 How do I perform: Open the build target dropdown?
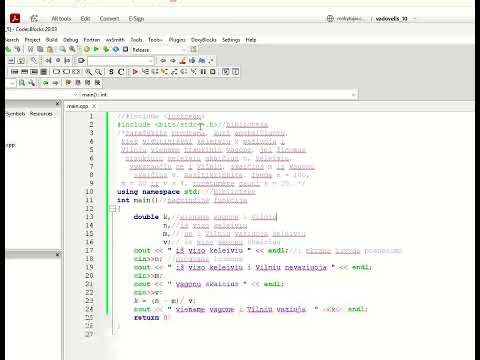[x=159, y=50]
